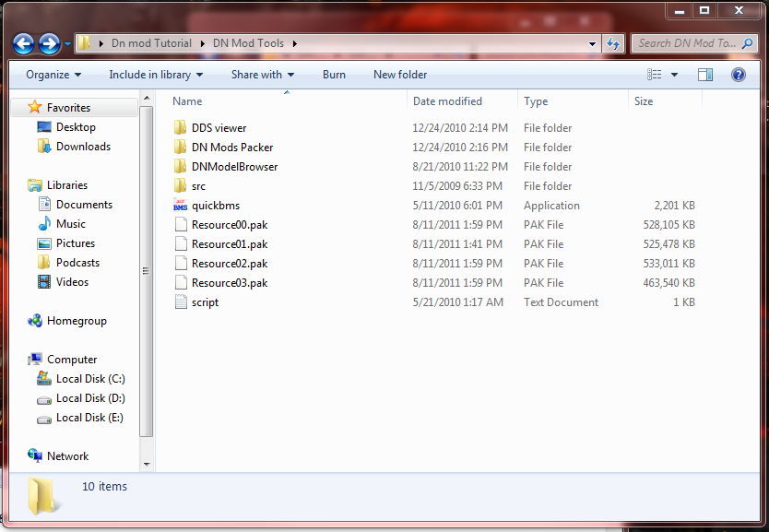Image resolution: width=769 pixels, height=532 pixels.
Task: Select the DNModelBrowser folder icon
Action: click(181, 166)
